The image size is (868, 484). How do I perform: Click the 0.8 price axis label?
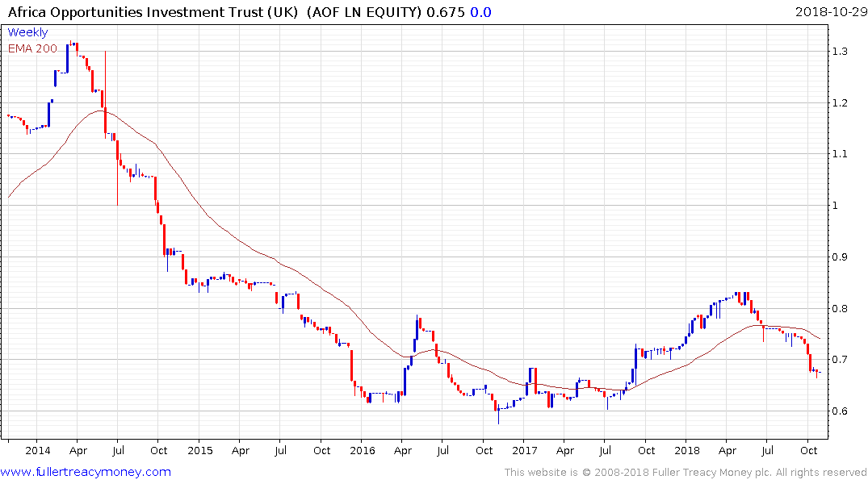(x=840, y=309)
